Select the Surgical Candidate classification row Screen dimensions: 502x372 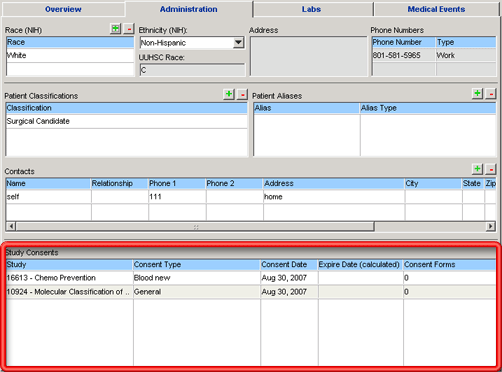[x=127, y=121]
